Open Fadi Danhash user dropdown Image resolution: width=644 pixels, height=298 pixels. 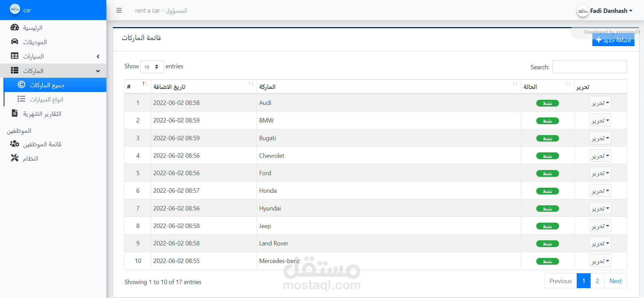coord(611,11)
